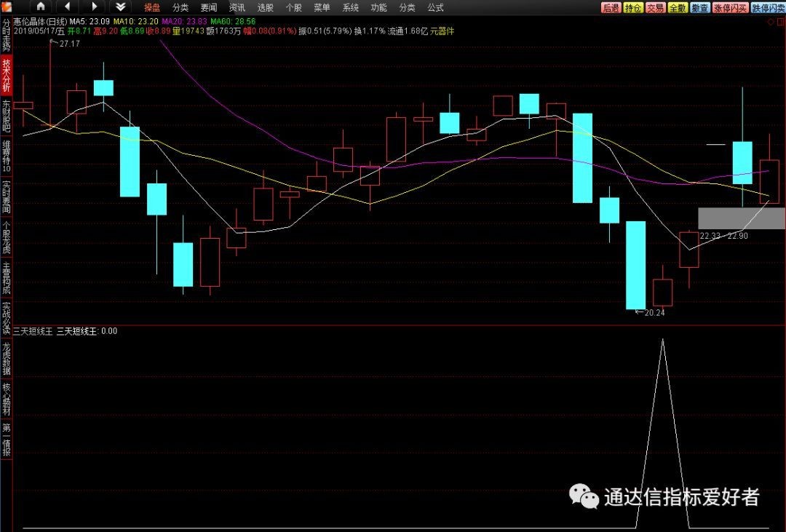Expand the double-chevron down toolbar icon
The height and width of the screenshot is (532, 786).
coord(121,7)
